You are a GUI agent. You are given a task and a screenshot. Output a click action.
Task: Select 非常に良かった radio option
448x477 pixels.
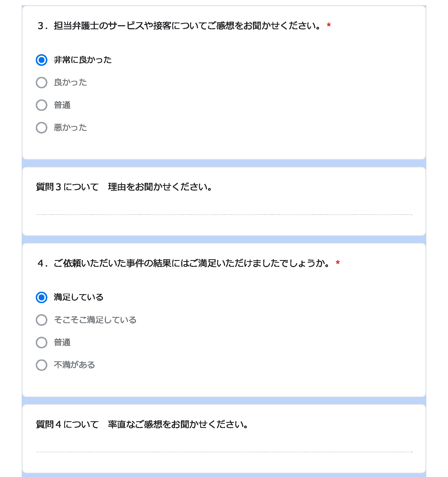[x=41, y=60]
